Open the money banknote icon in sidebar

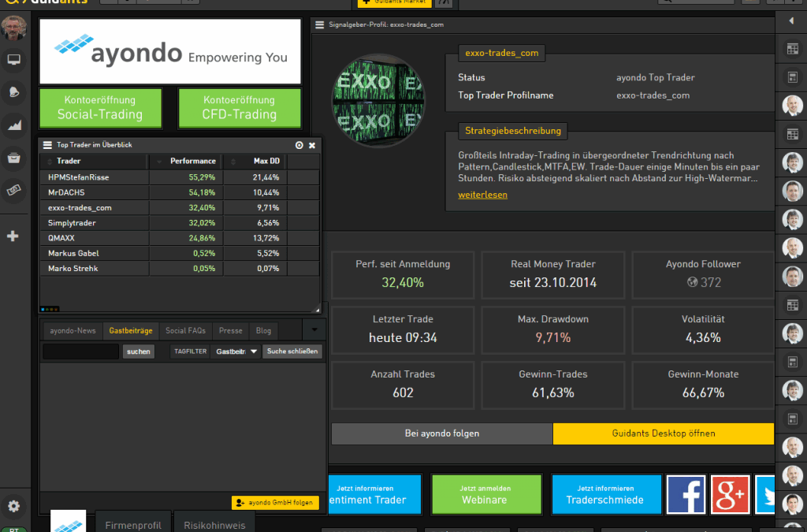point(13,189)
